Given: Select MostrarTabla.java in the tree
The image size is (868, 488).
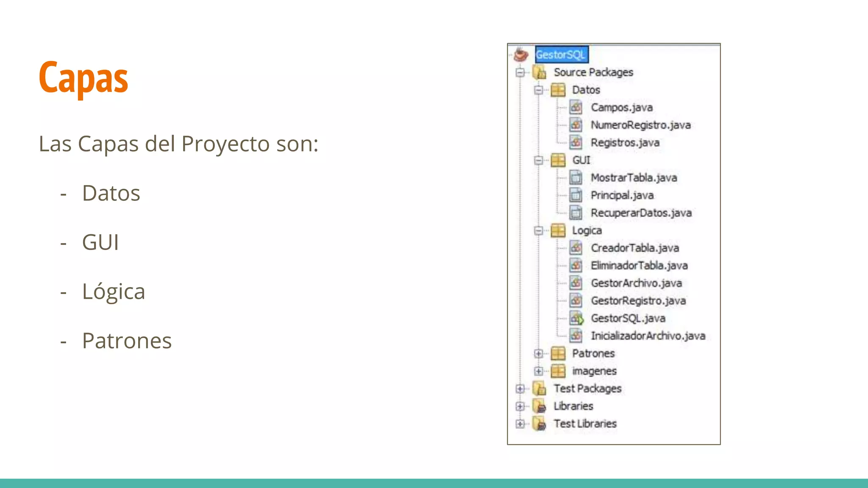Looking at the screenshot, I should pos(634,178).
